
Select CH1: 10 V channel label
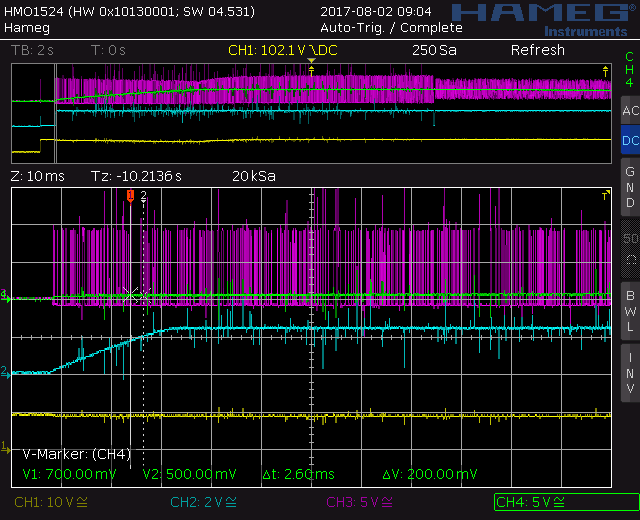coord(51,502)
